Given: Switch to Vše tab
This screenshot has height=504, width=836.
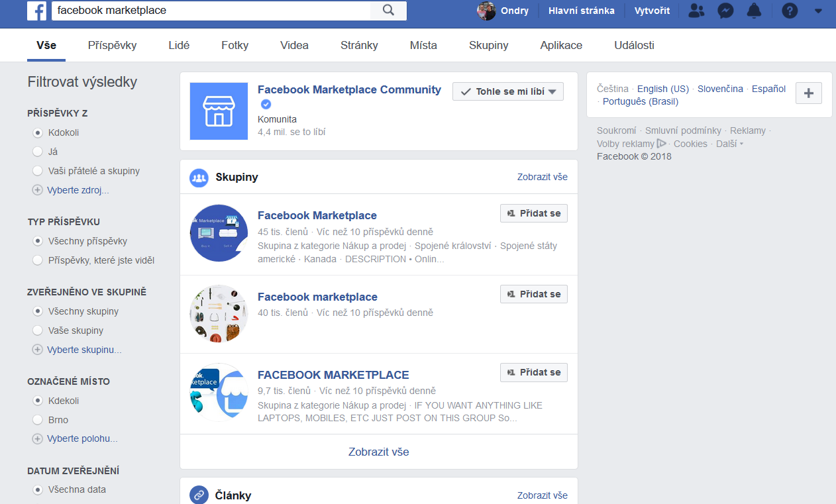Looking at the screenshot, I should tap(46, 45).
